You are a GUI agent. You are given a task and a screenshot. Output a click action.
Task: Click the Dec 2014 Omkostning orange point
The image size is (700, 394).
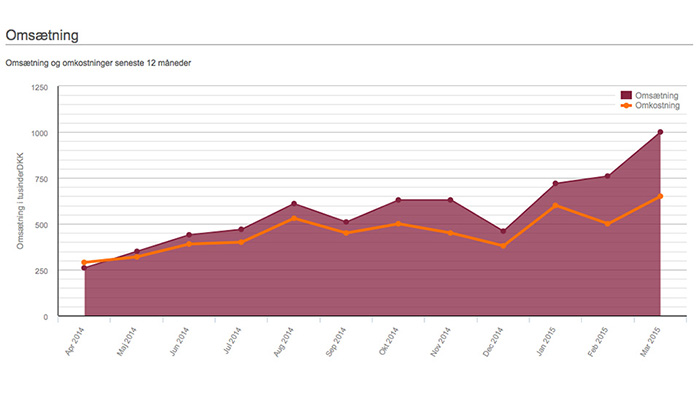(503, 246)
